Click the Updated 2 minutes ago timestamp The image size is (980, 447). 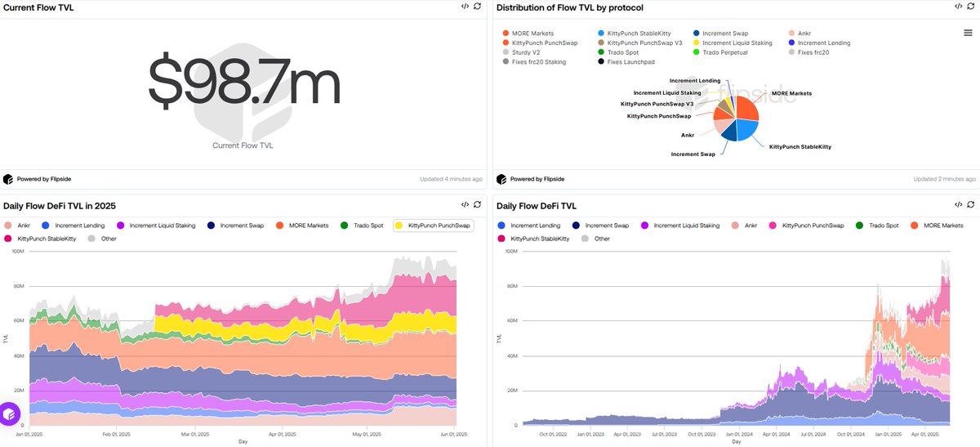point(944,179)
